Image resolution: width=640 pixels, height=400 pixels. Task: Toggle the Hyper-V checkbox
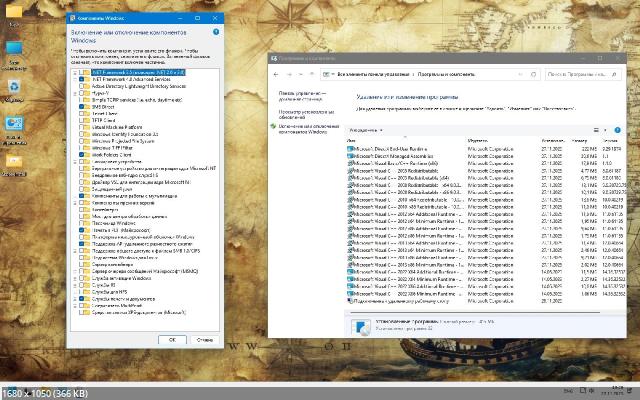81,95
